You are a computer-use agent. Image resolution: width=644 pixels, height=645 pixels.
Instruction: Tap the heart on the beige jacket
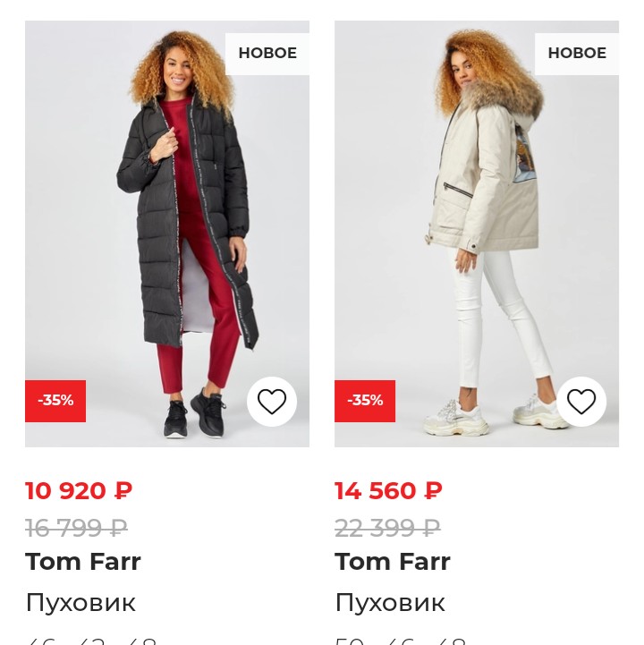pyautogui.click(x=581, y=402)
